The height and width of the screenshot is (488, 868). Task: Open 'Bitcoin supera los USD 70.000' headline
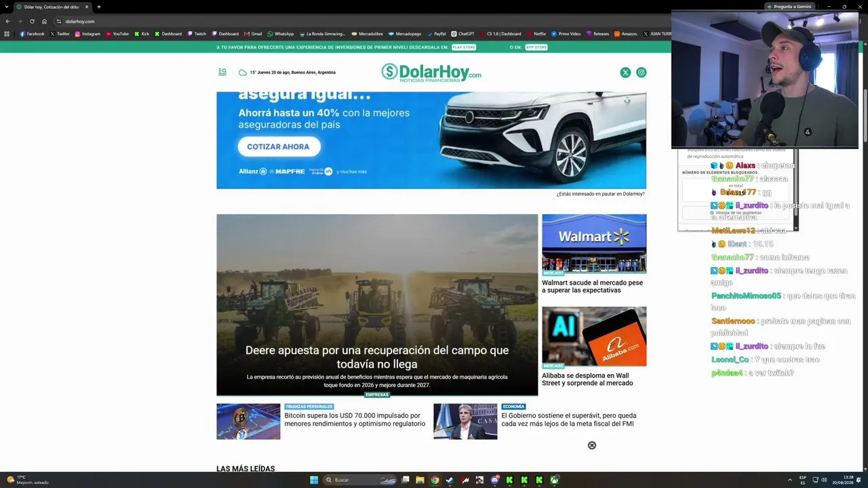pyautogui.click(x=355, y=420)
